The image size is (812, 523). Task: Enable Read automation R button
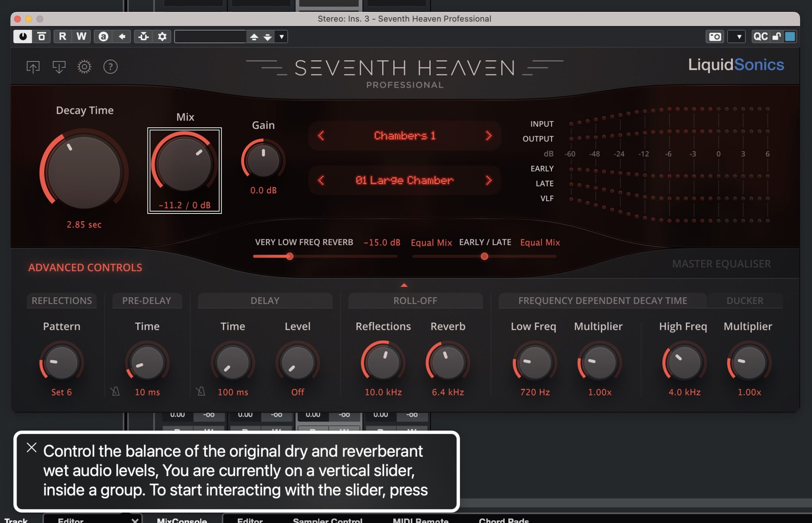tap(62, 37)
